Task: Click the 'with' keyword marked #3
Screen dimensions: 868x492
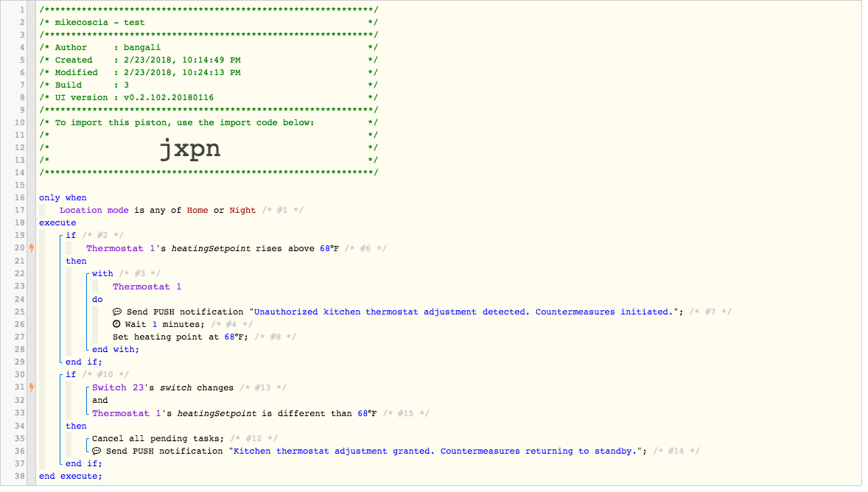Action: (102, 273)
